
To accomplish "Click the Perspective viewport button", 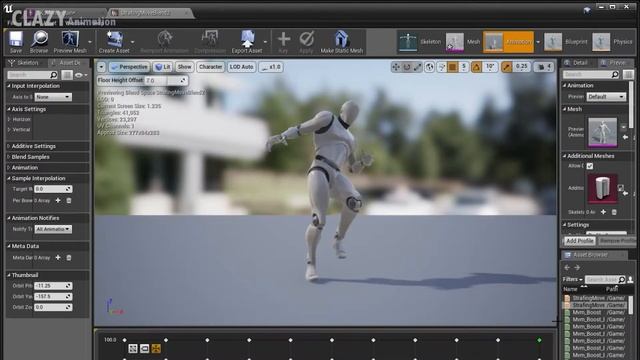I will [x=129, y=67].
